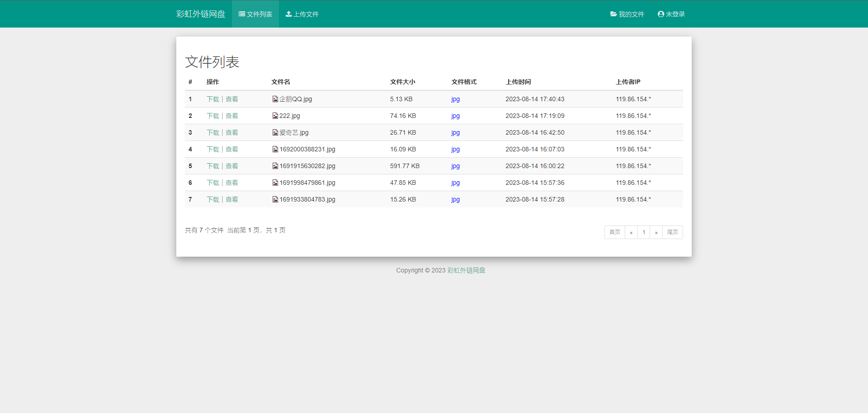Click the 591.77 KB size cell
The width and height of the screenshot is (868, 413).
click(405, 166)
